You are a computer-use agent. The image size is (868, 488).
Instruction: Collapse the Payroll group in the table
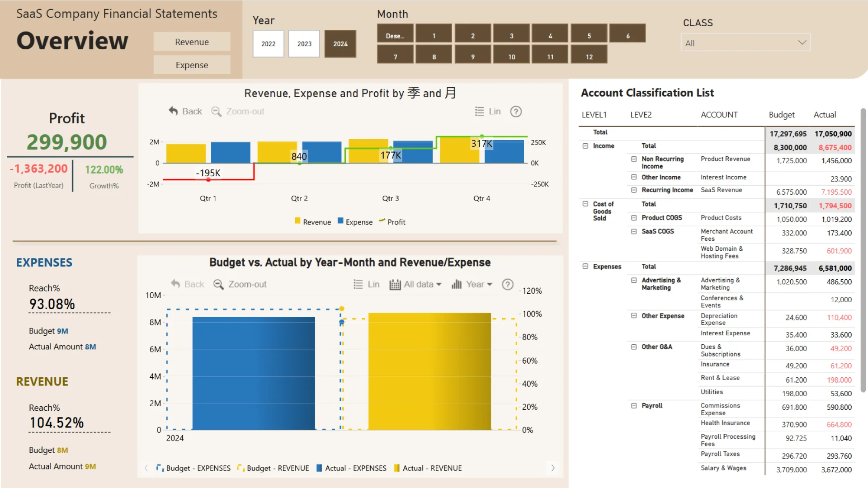634,406
